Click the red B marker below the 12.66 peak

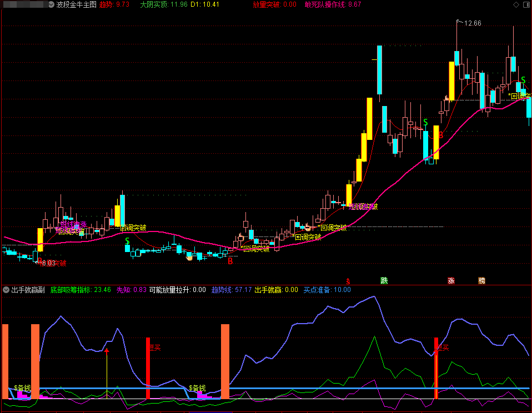(441, 135)
